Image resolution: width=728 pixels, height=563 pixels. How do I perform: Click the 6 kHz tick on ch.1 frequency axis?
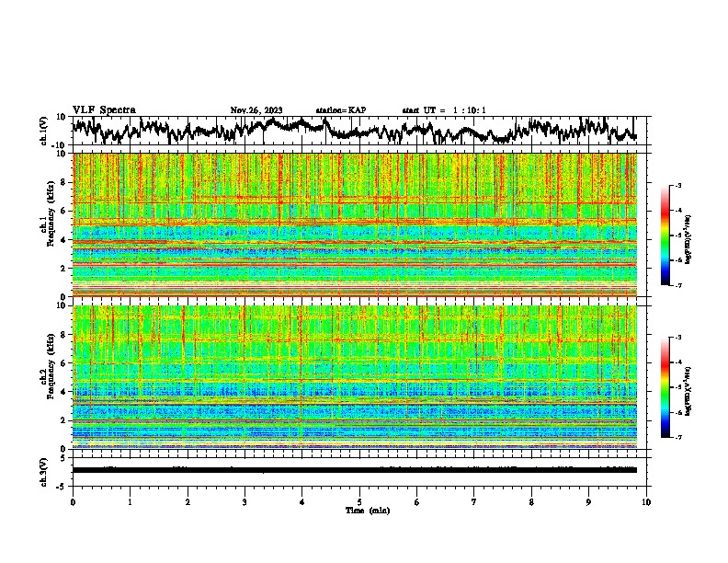point(64,211)
